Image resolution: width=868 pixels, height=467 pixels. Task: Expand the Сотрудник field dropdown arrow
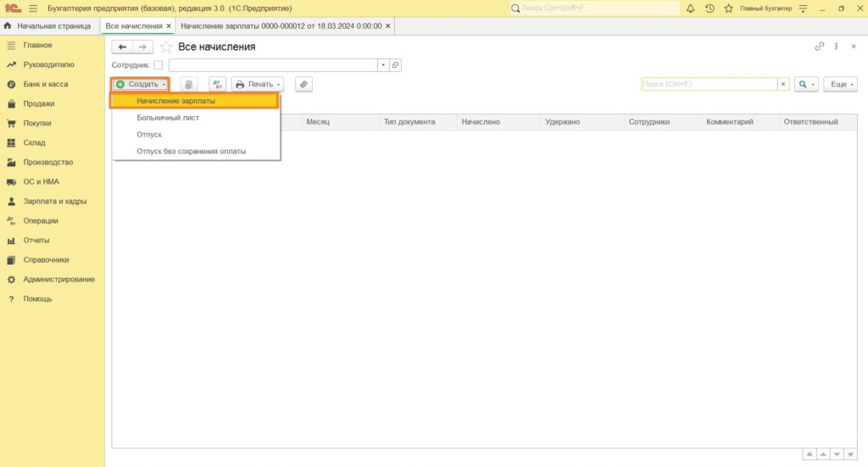point(383,65)
